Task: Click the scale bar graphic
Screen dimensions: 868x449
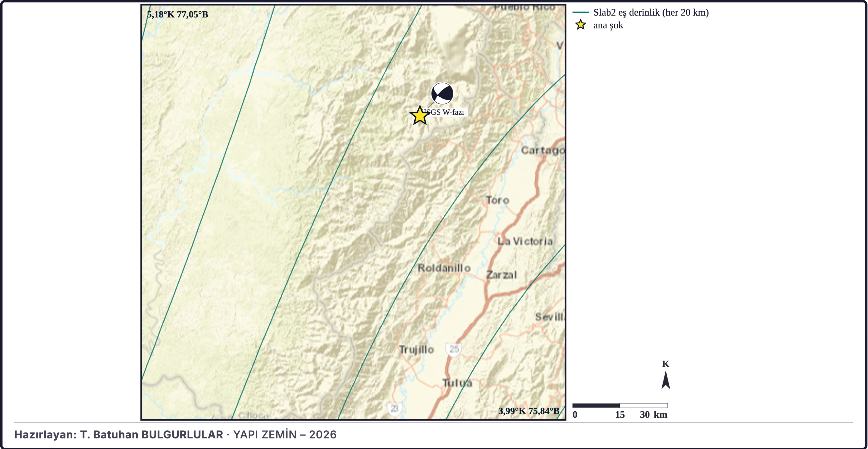Action: coord(620,406)
